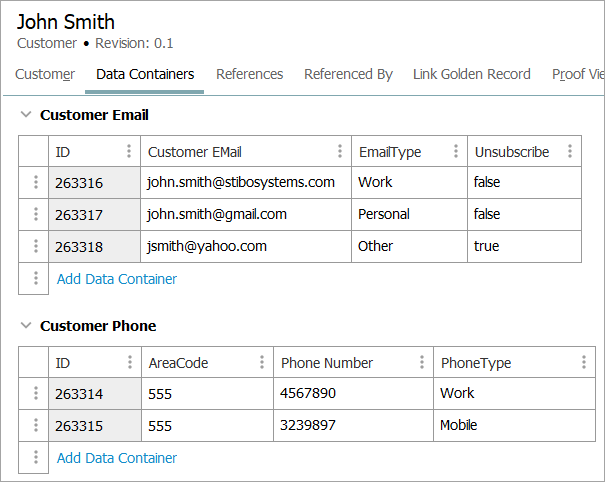This screenshot has height=482, width=605.
Task: Open row menu for phone ID 263315
Action: tap(35, 426)
